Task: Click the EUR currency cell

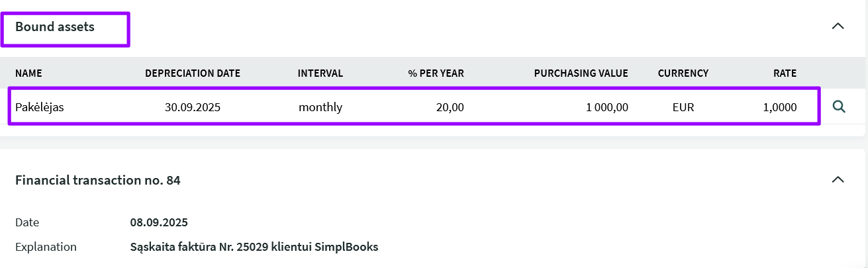Action: coord(683,107)
